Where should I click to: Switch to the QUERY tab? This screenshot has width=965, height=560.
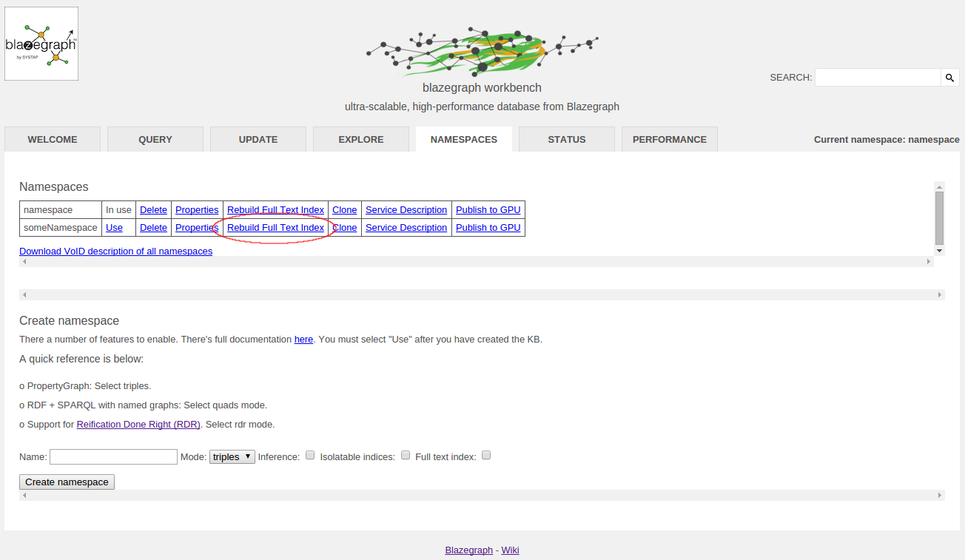(155, 139)
